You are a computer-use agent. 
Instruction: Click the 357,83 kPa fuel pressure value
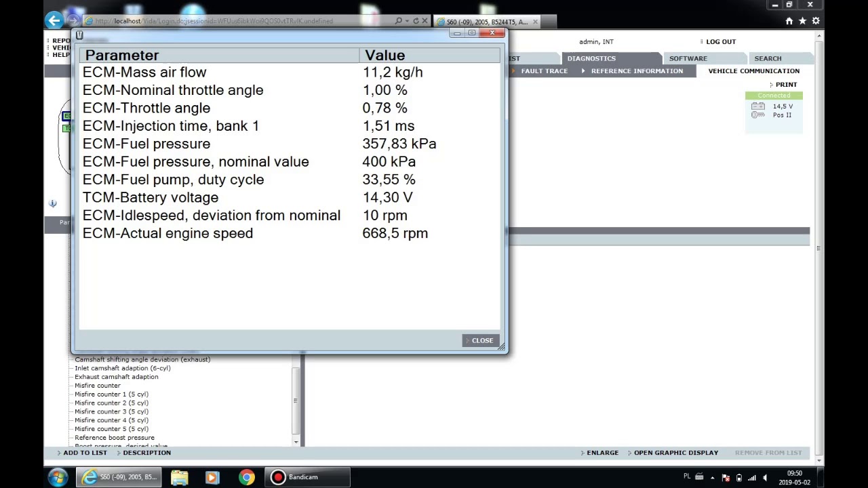click(399, 144)
